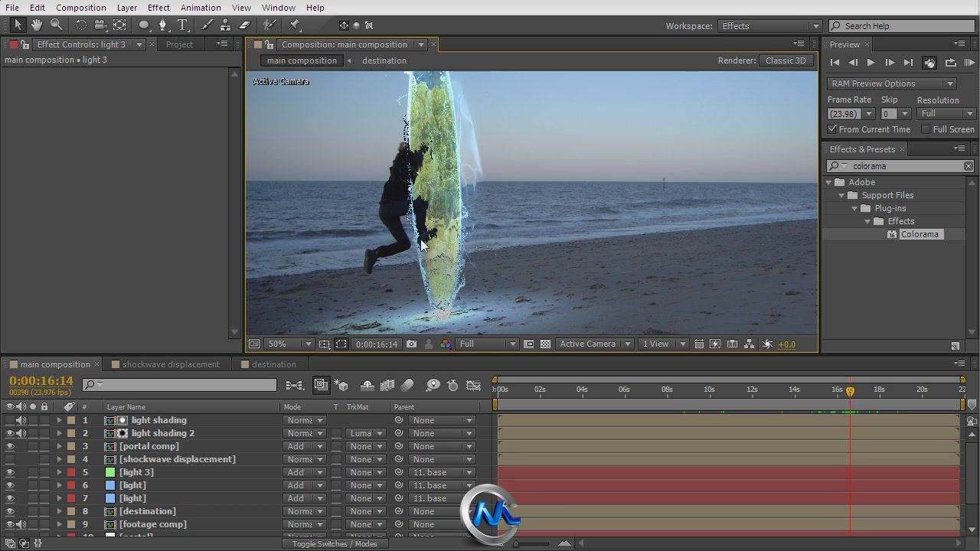This screenshot has width=980, height=551.
Task: Toggle frame blending switch in timeline
Action: [x=387, y=385]
